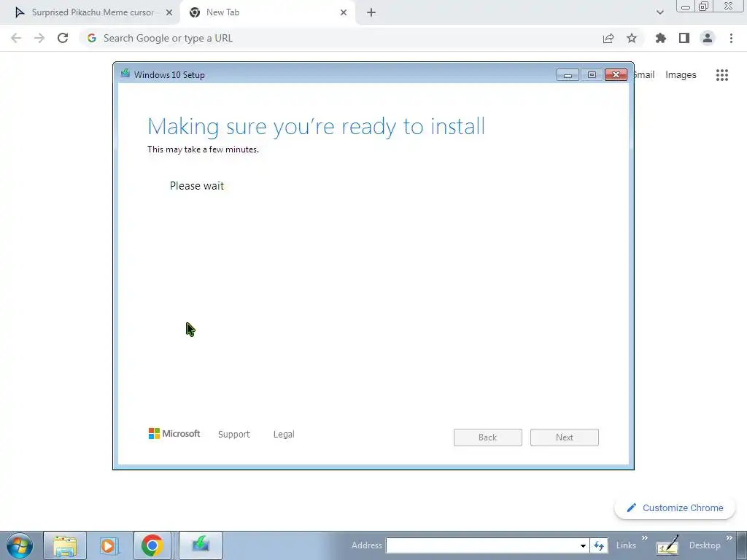Click the share page icon in the address bar
This screenshot has height=560, width=747.
pos(608,38)
